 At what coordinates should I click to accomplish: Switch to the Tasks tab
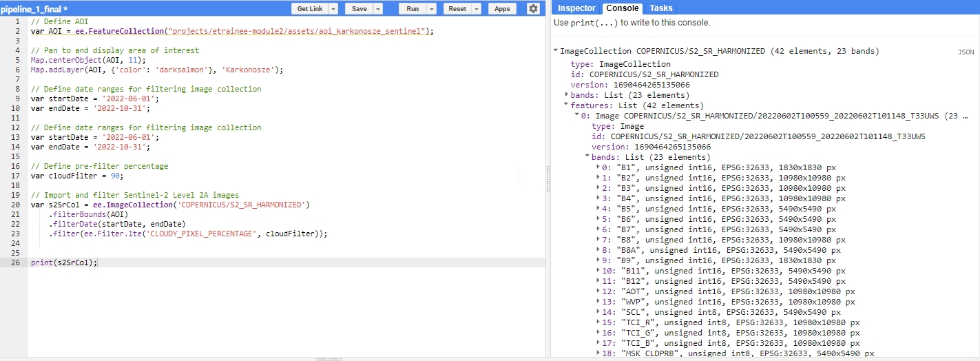click(x=661, y=8)
